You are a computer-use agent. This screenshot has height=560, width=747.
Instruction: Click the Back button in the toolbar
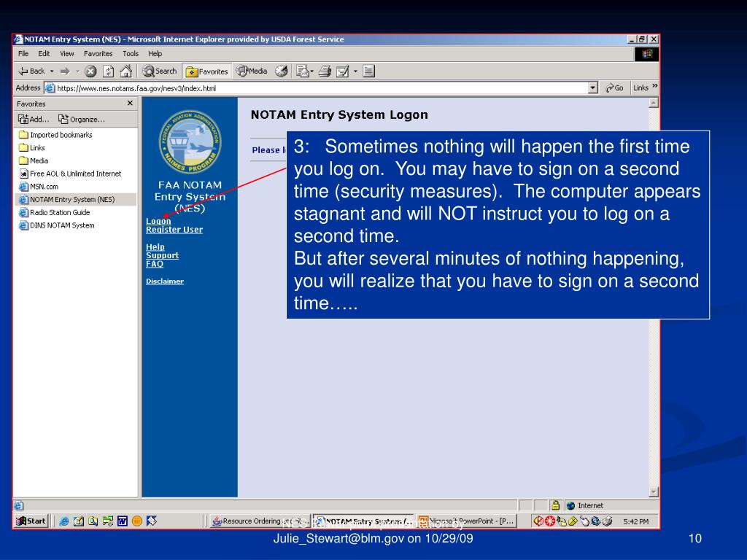(31, 71)
